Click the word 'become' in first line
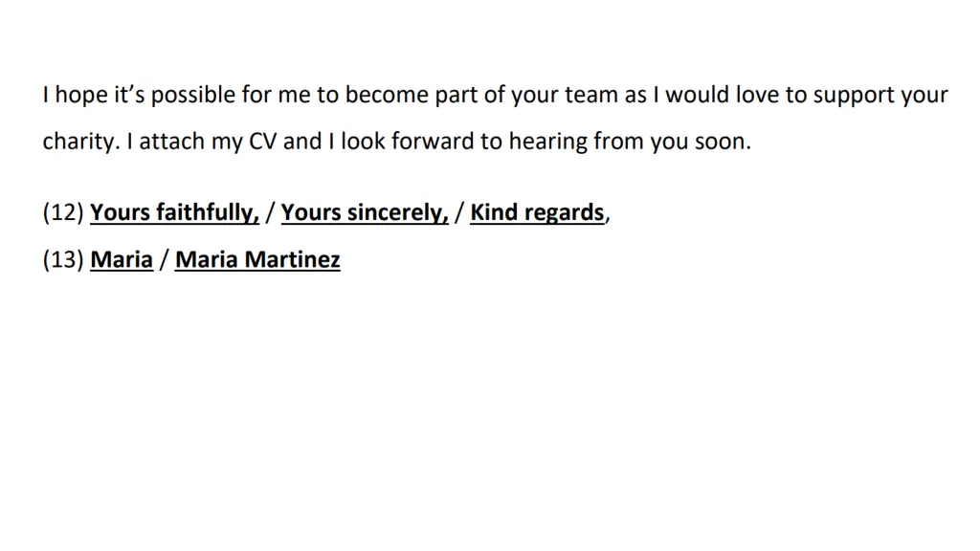The width and height of the screenshot is (980, 551). coord(387,95)
